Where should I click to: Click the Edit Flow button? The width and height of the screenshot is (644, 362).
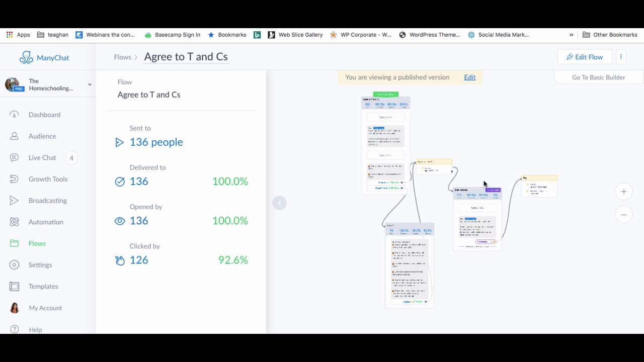585,57
